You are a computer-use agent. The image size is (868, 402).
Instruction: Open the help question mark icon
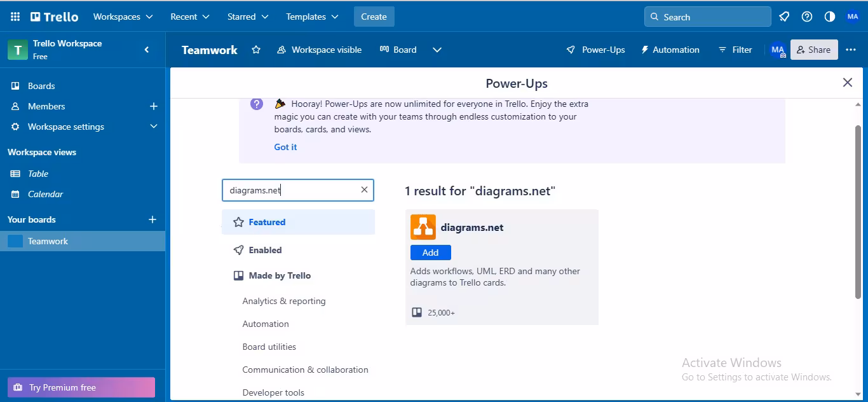tap(807, 17)
